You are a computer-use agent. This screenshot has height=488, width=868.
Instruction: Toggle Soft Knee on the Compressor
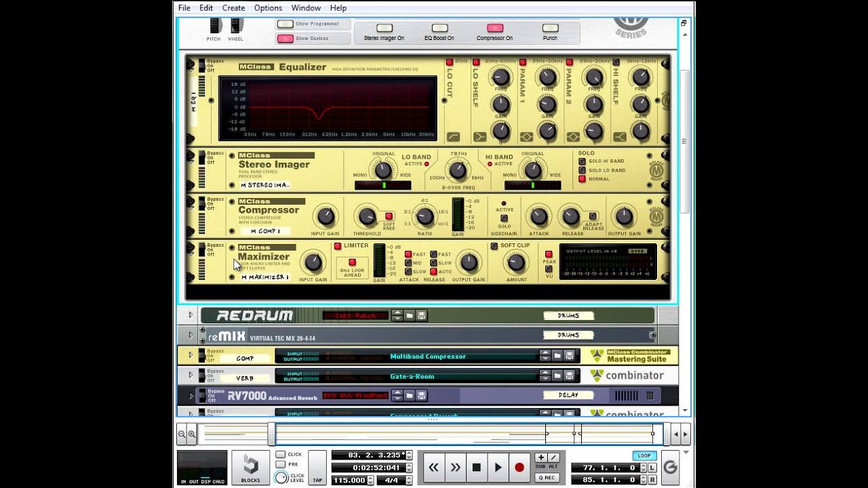tap(389, 216)
